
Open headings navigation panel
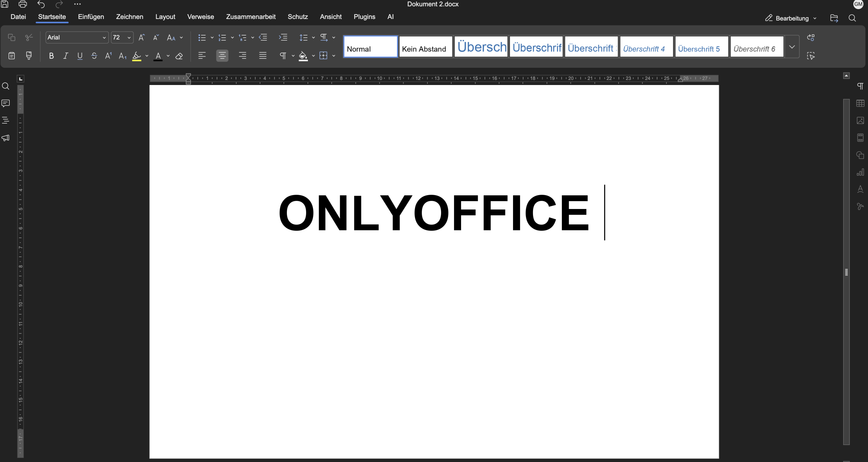pyautogui.click(x=5, y=120)
